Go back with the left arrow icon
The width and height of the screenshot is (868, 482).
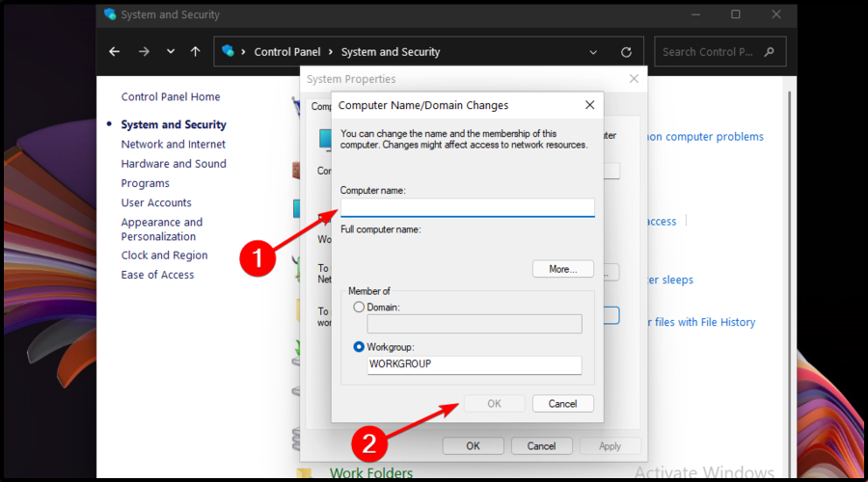115,51
